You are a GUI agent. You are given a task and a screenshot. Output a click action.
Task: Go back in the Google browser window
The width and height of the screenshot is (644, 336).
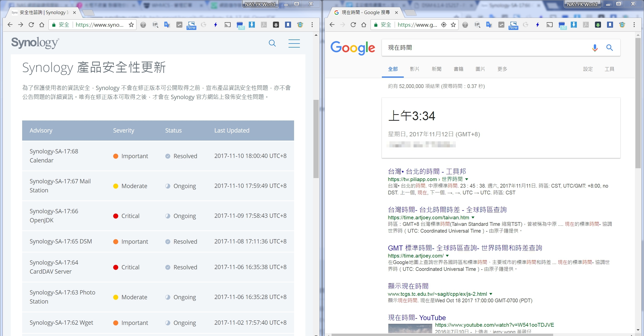(332, 25)
